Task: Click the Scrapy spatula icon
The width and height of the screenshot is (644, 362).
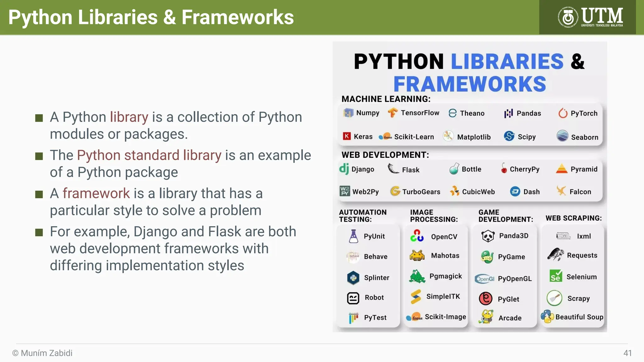Action: (554, 298)
